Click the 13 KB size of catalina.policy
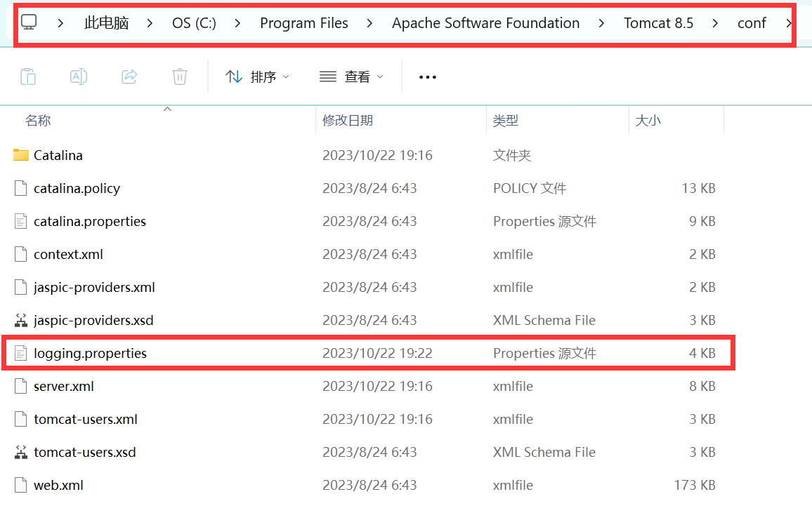812x520 pixels. (698, 188)
